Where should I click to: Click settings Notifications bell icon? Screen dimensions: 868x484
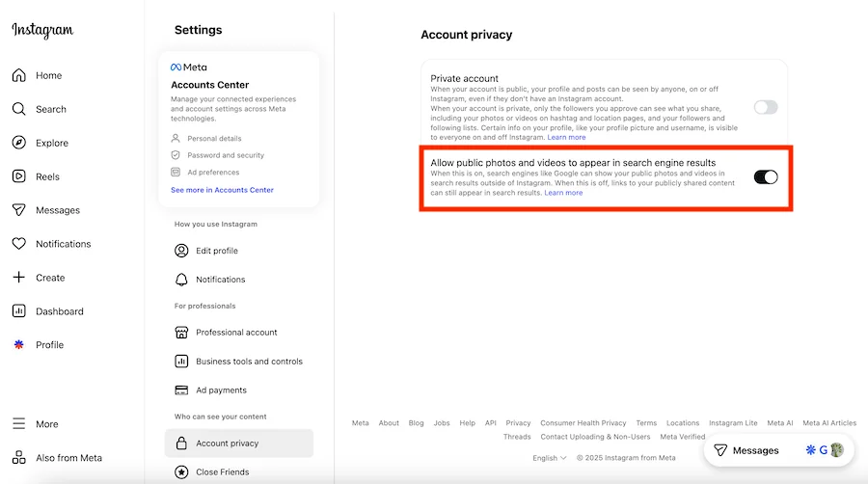pos(181,280)
